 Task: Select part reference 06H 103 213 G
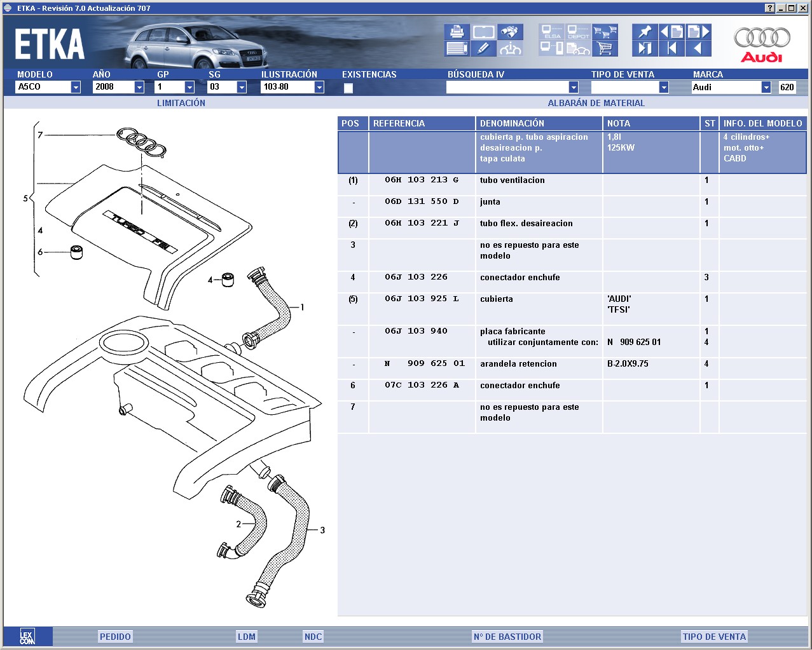(422, 180)
